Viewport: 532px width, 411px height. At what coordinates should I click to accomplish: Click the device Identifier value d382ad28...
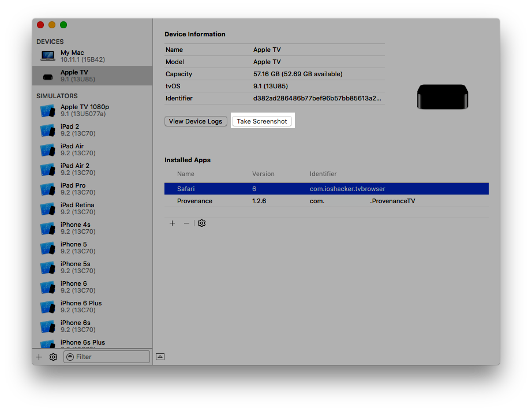coord(317,99)
